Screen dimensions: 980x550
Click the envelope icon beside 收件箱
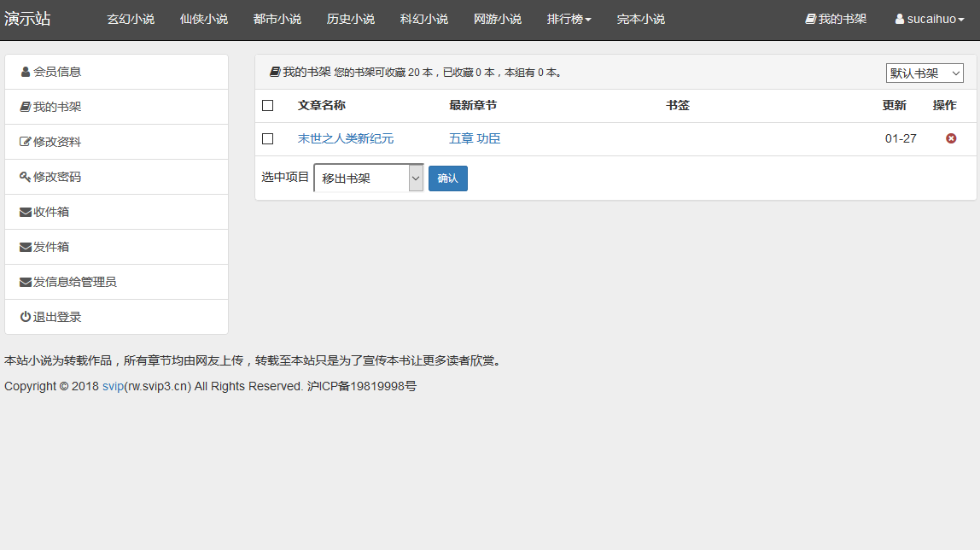(x=26, y=212)
